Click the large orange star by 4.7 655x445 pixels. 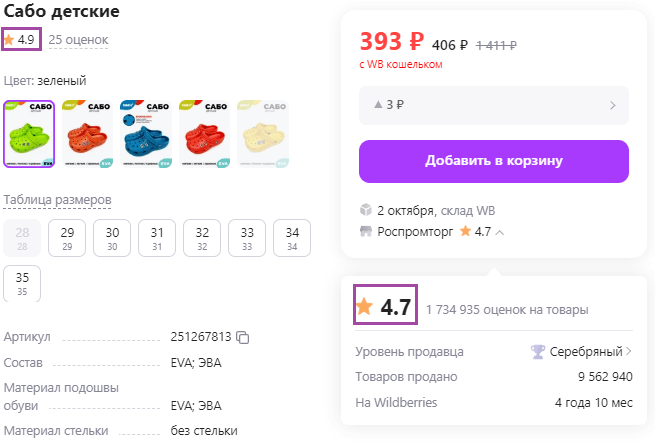(365, 306)
